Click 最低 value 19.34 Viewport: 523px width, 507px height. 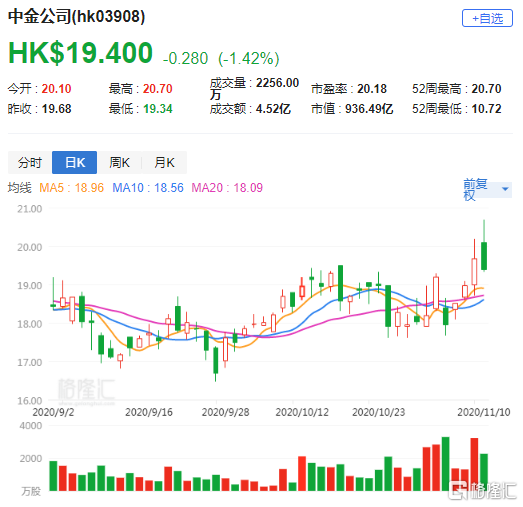[158, 109]
